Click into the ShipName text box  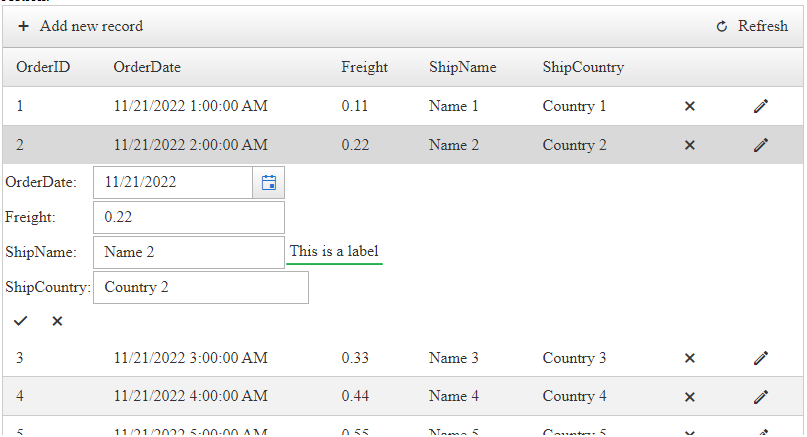click(x=188, y=252)
